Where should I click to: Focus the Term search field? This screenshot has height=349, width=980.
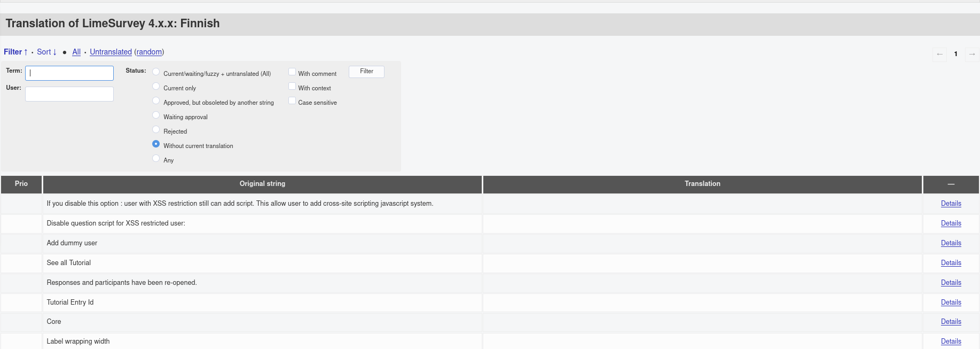pos(69,73)
